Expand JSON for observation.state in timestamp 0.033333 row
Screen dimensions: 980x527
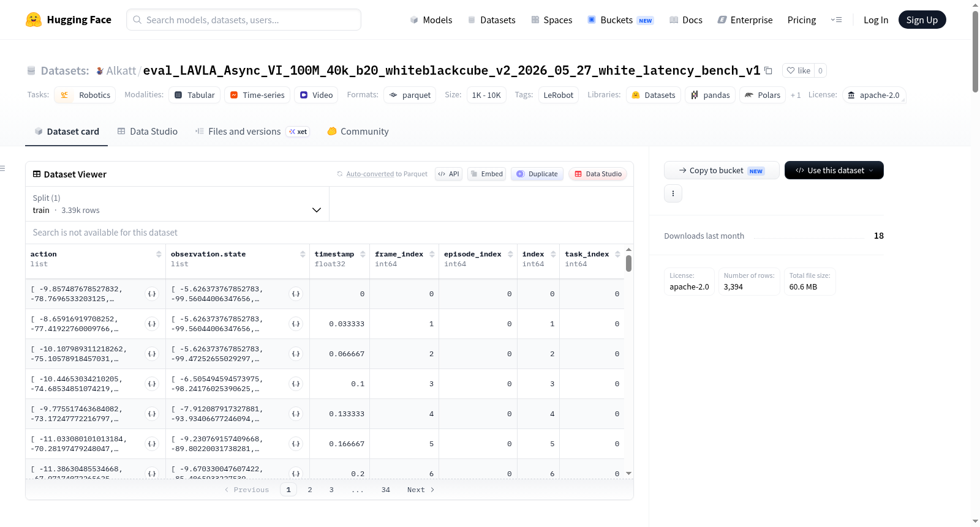pos(296,324)
